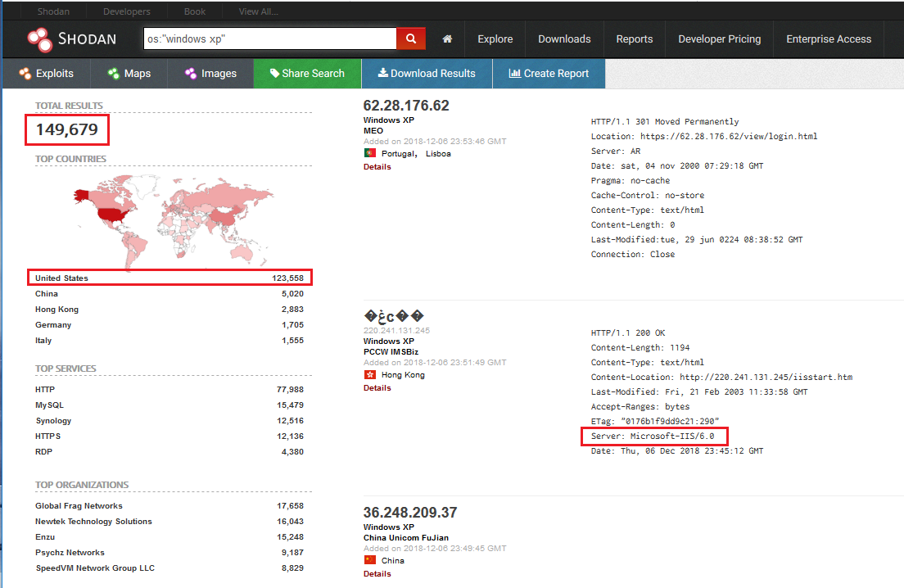Image resolution: width=904 pixels, height=588 pixels.
Task: Click the garbled title of 220.241.131.245
Action: pos(394,316)
